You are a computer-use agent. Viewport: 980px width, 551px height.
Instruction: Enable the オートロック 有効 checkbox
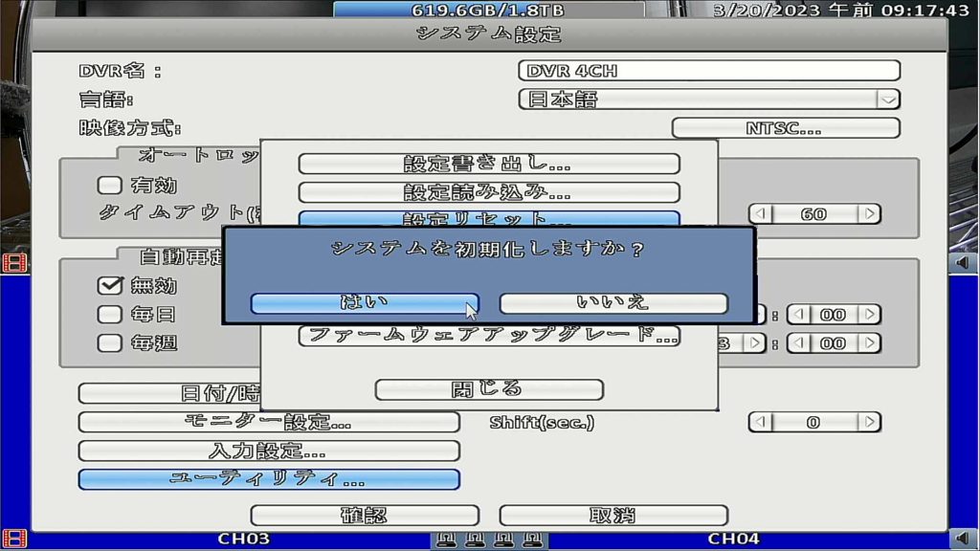(110, 186)
